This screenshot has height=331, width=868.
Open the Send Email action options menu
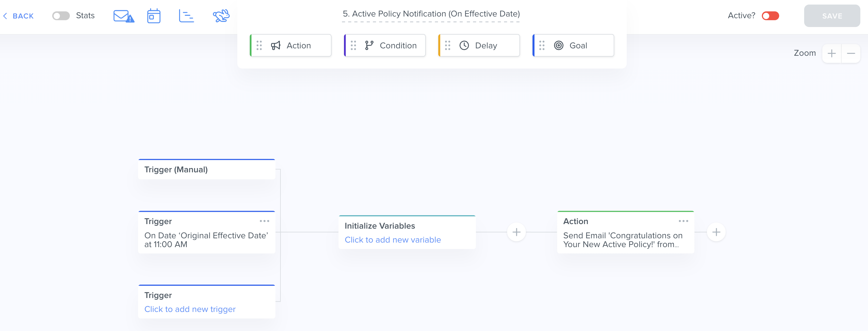click(683, 221)
